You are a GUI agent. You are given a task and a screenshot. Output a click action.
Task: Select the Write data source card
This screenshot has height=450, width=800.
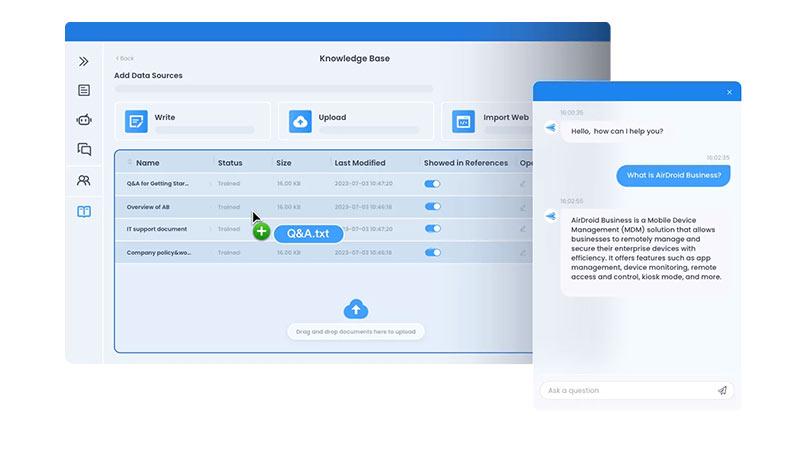pyautogui.click(x=192, y=121)
